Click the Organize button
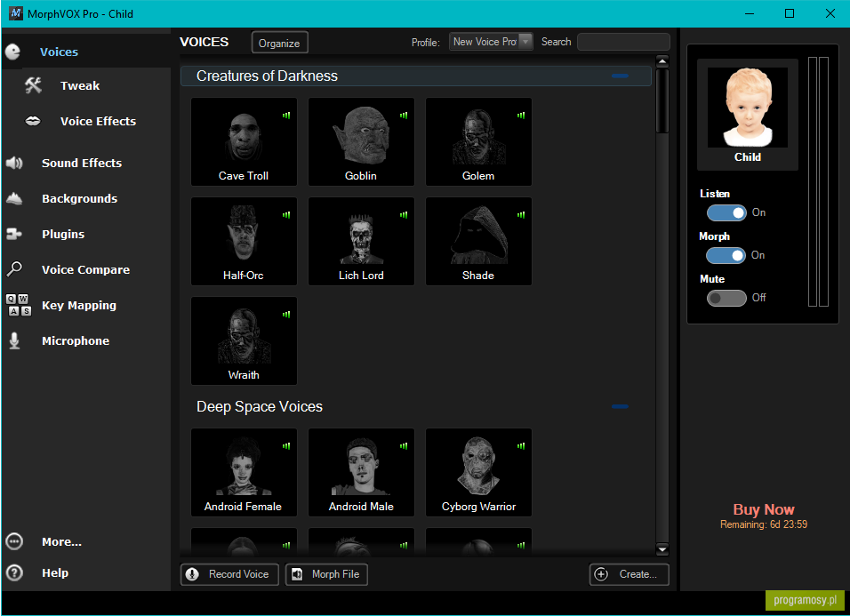The width and height of the screenshot is (850, 616). pos(280,43)
